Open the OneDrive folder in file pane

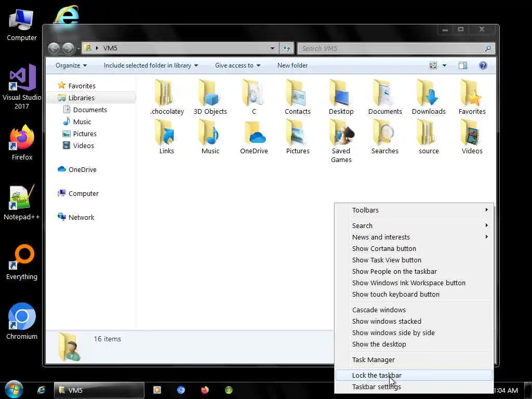pyautogui.click(x=254, y=137)
